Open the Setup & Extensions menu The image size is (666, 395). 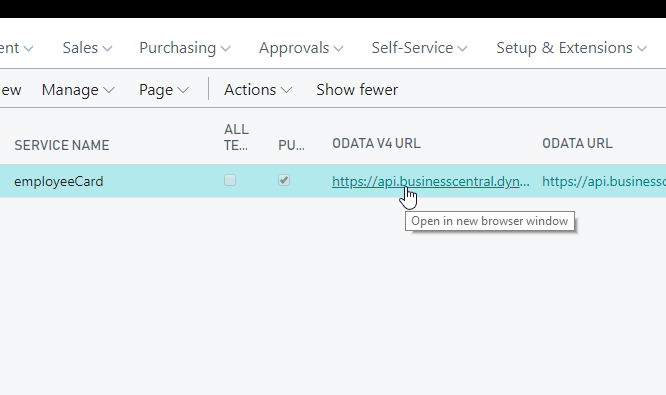click(571, 48)
